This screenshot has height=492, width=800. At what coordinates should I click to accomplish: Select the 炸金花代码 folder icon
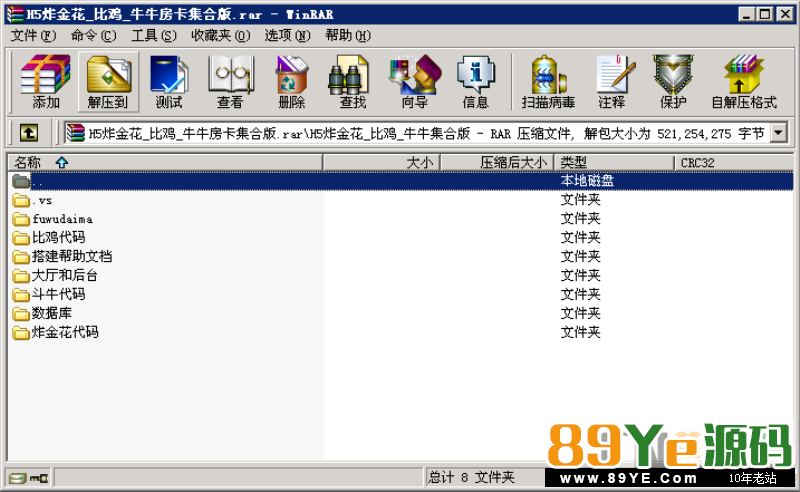click(x=21, y=332)
